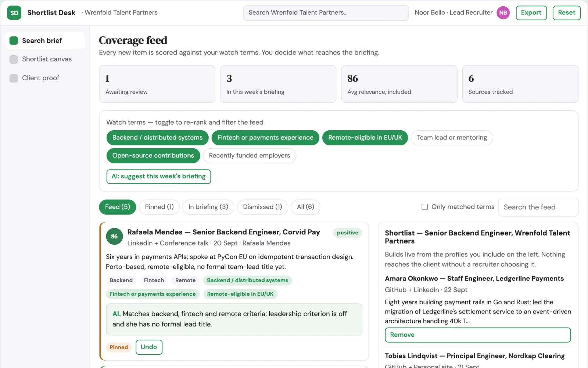Toggle Backend / distributed systems watch term
The height and width of the screenshot is (368, 588).
(157, 138)
